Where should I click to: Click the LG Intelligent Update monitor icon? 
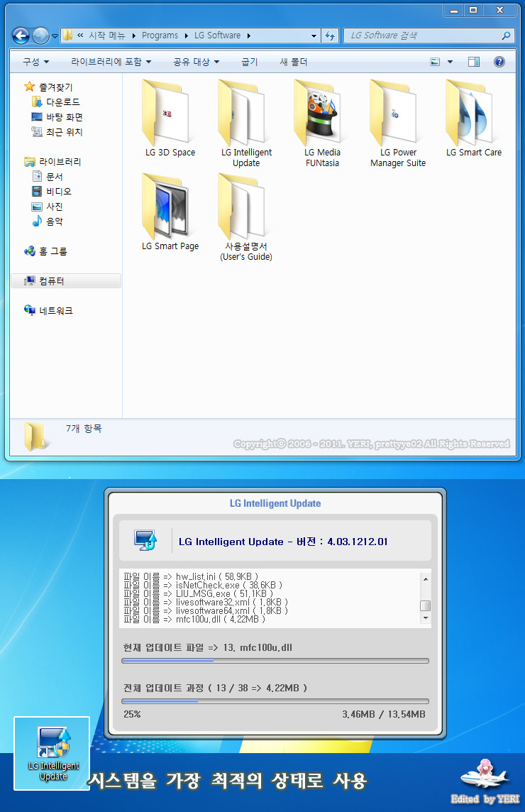(x=145, y=540)
